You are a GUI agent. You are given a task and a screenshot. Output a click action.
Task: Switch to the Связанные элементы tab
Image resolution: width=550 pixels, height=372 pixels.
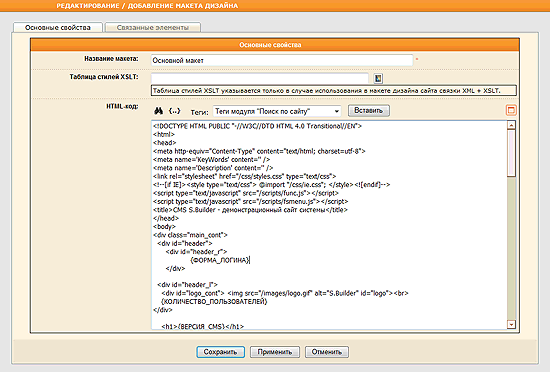(x=153, y=27)
